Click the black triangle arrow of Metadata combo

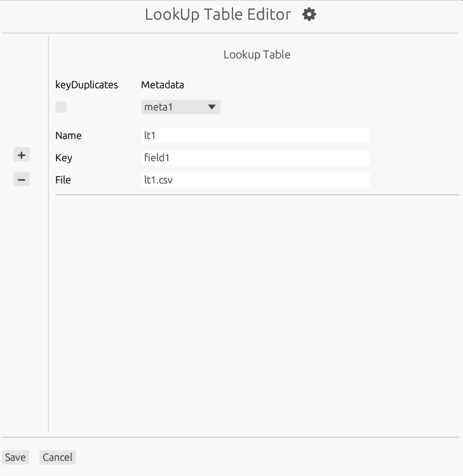click(x=211, y=107)
